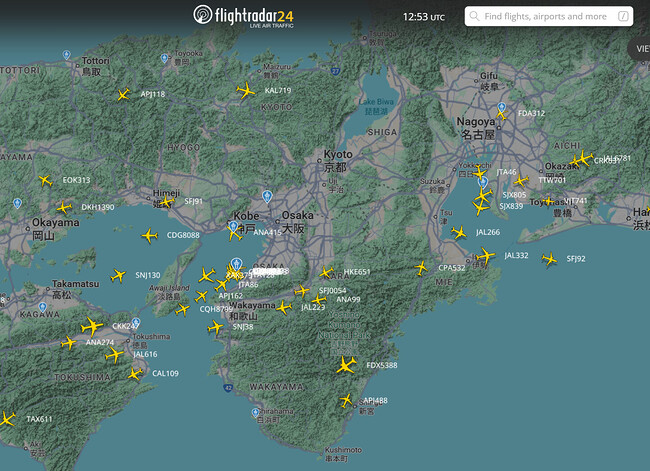650x471 pixels.
Task: Click the TAX611 plane icon
Action: (7, 419)
